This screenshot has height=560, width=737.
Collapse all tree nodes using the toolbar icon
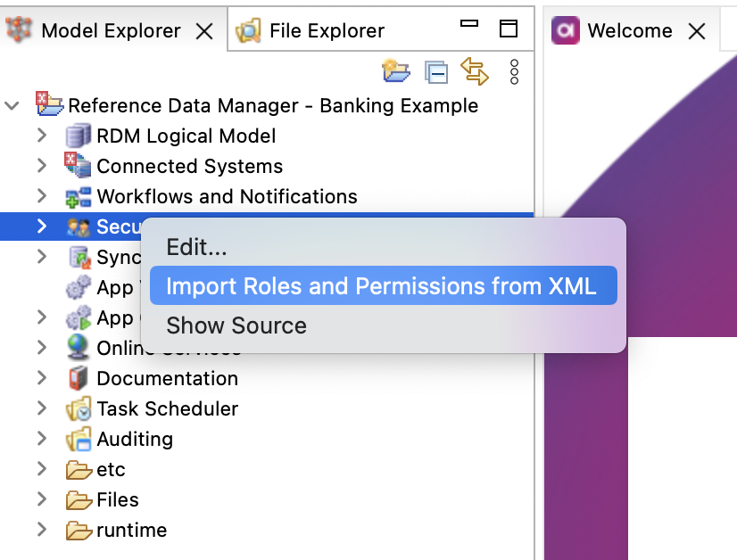[436, 72]
